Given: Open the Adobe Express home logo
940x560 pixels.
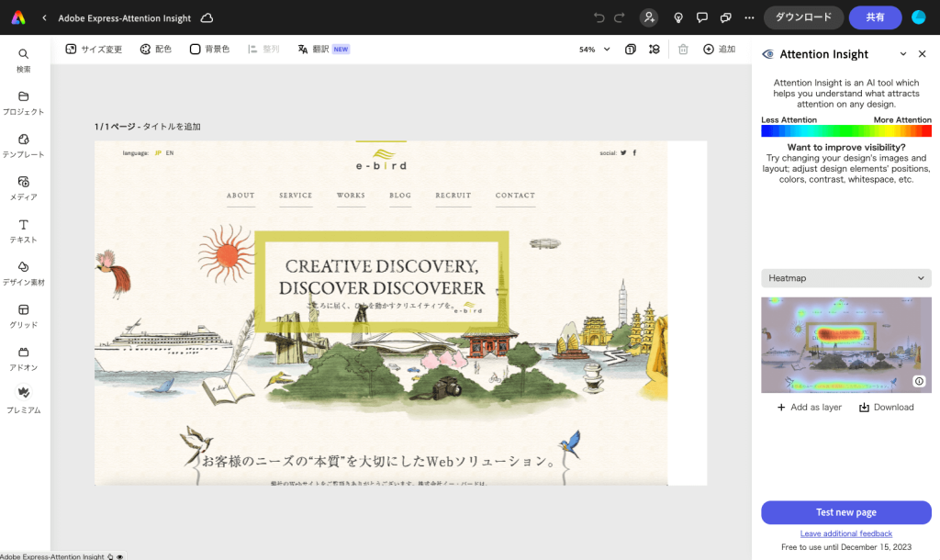Looking at the screenshot, I should pyautogui.click(x=18, y=17).
